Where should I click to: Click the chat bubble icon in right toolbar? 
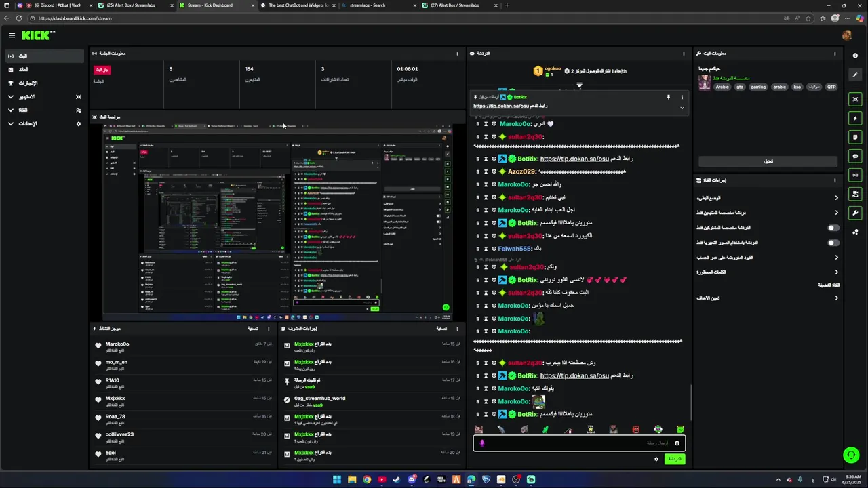point(855,156)
